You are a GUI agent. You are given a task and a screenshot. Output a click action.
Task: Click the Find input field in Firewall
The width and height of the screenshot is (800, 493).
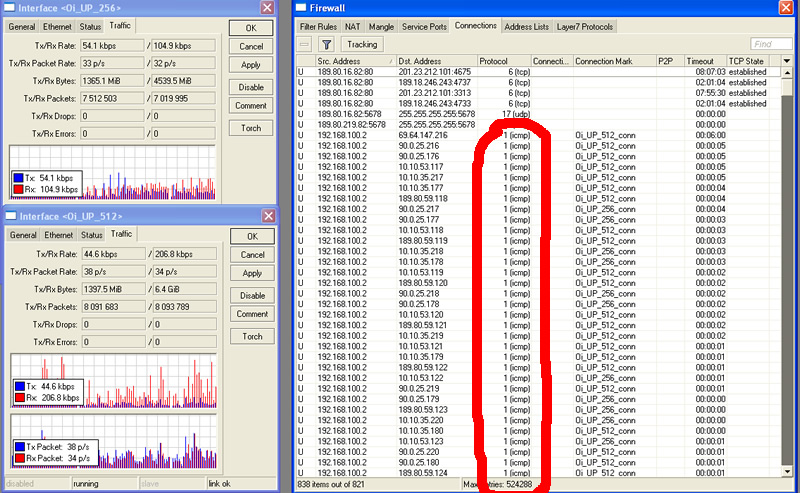pos(771,44)
